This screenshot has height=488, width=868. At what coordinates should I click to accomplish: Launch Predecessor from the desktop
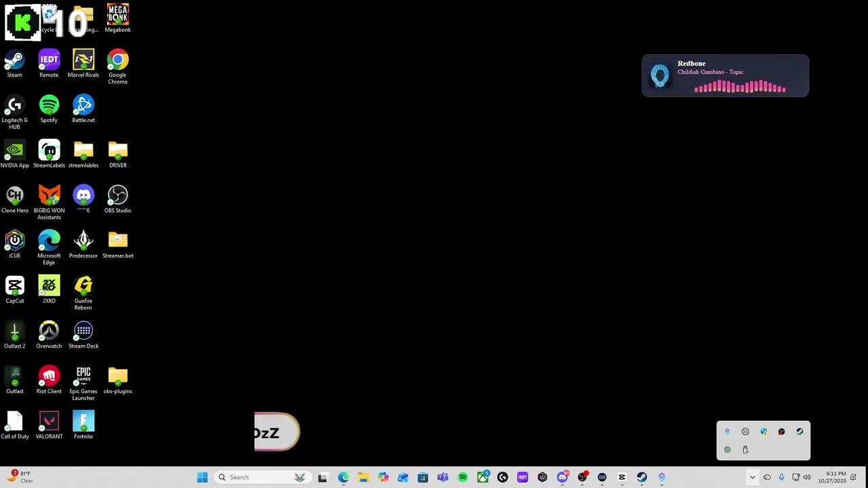83,244
